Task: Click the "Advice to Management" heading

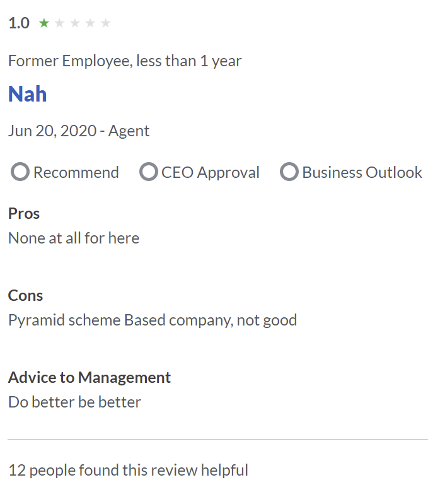Action: [x=90, y=377]
